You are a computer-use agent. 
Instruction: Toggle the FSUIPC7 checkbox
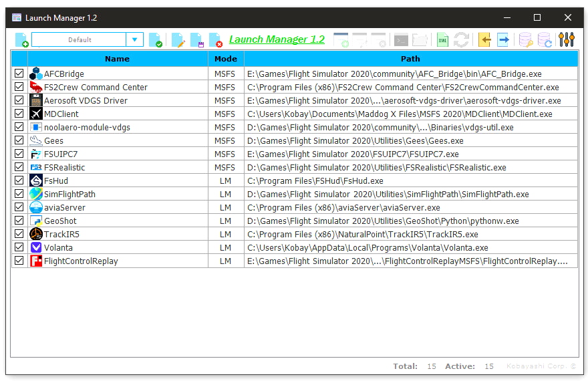point(19,153)
